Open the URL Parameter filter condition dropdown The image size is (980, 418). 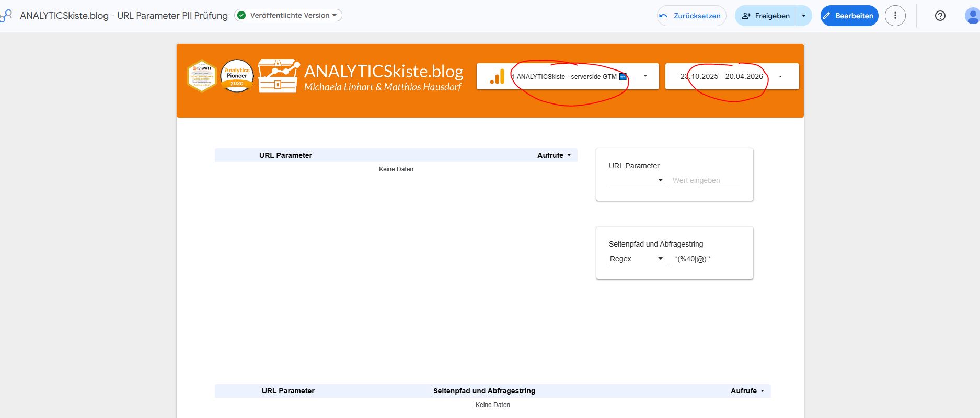[637, 180]
